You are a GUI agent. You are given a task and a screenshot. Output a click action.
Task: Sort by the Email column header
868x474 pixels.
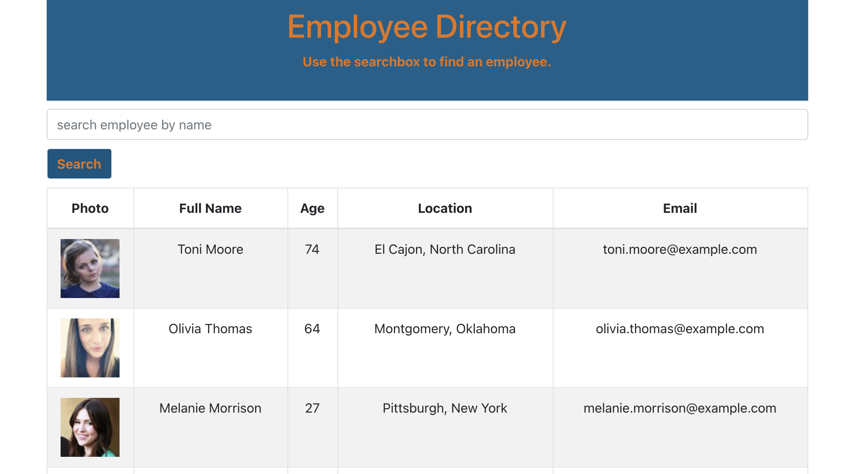[x=680, y=208]
